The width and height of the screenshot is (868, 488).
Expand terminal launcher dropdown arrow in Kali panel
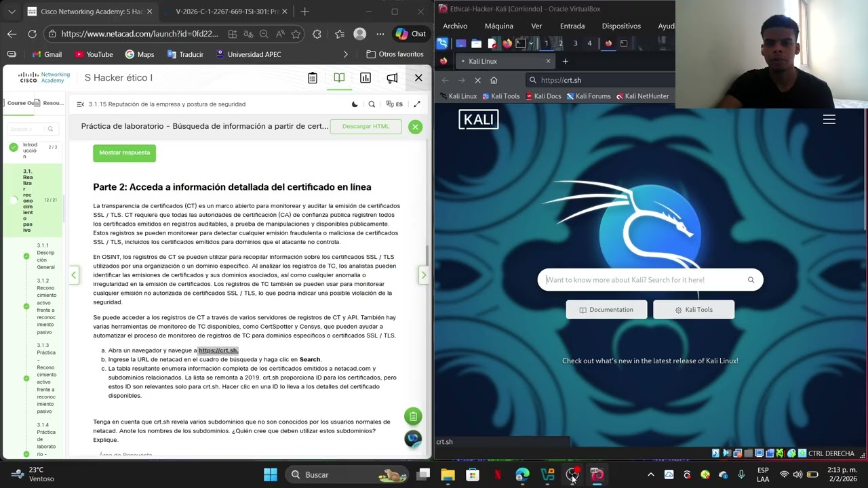click(x=530, y=43)
